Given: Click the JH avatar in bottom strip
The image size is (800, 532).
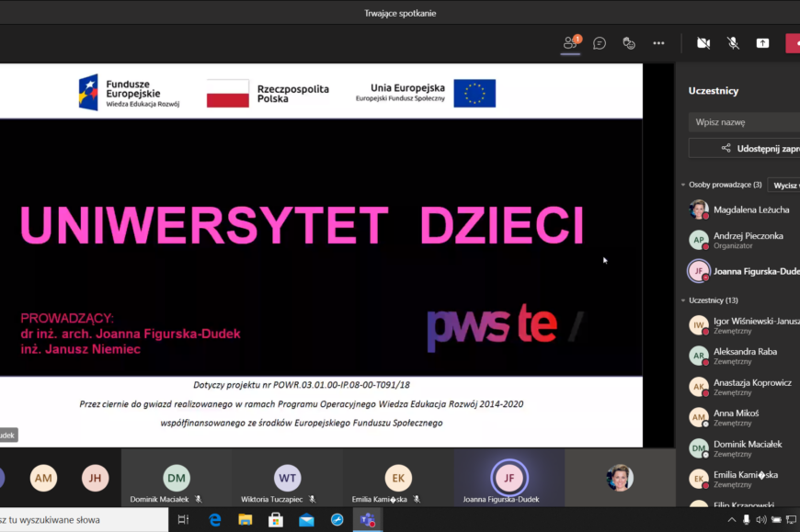Looking at the screenshot, I should point(96,478).
